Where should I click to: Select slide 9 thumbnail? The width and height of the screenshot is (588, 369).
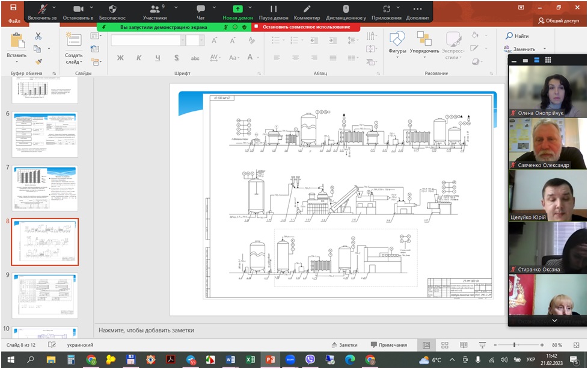pos(44,296)
